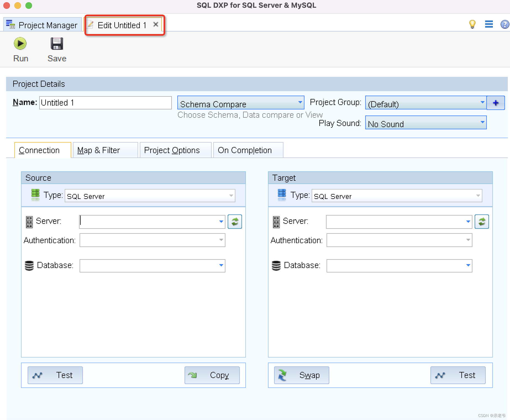Image resolution: width=510 pixels, height=420 pixels.
Task: Click the Source Database cylinder icon
Action: 29,266
